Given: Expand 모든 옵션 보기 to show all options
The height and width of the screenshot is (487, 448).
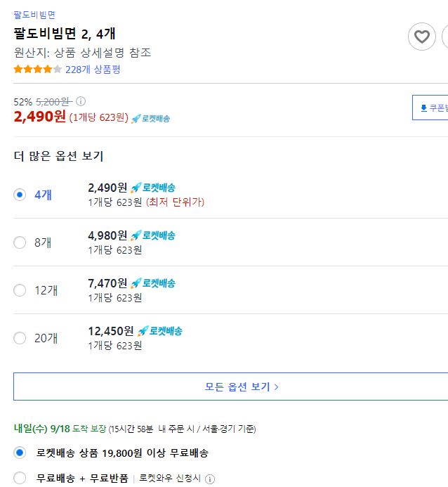Looking at the screenshot, I should (x=230, y=387).
